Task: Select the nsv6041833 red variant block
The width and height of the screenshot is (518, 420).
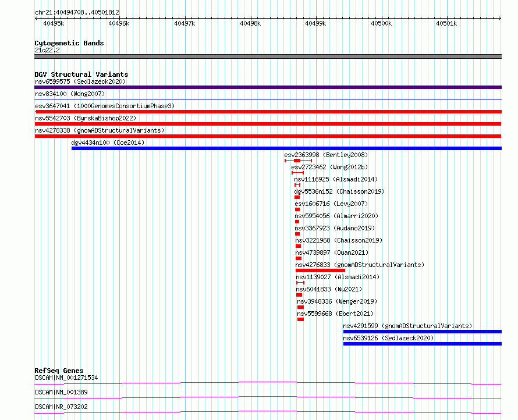Action: (x=299, y=295)
